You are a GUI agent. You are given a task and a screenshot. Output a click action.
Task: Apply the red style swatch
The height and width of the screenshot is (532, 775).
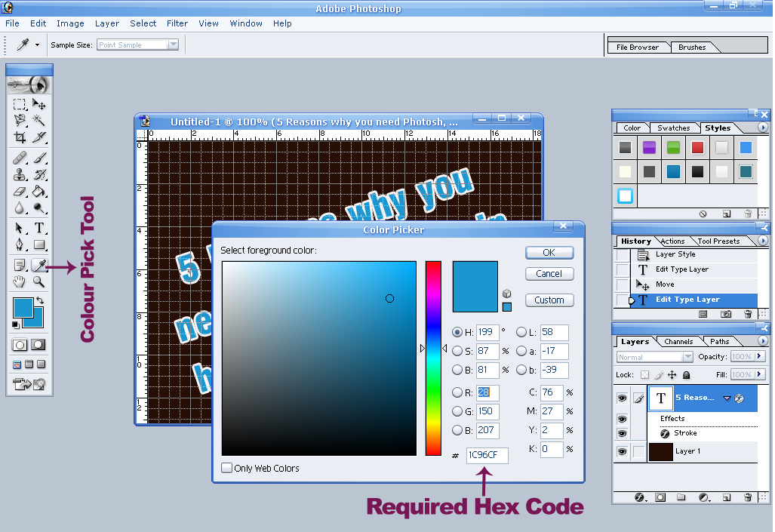[x=697, y=147]
